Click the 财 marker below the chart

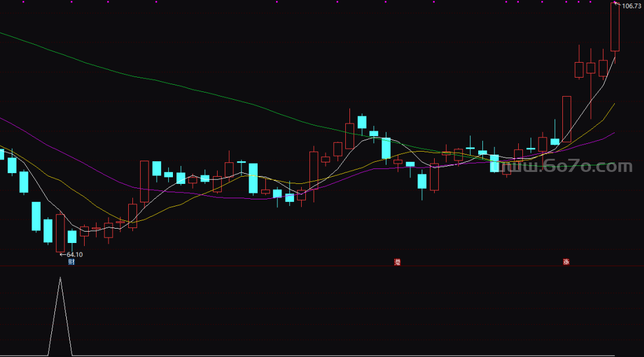point(72,262)
